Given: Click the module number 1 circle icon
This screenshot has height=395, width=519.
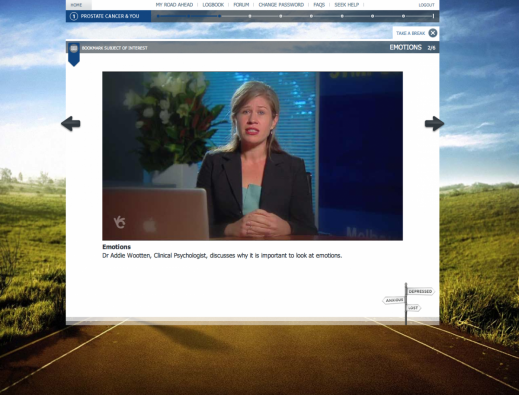Looking at the screenshot, I should tap(74, 16).
